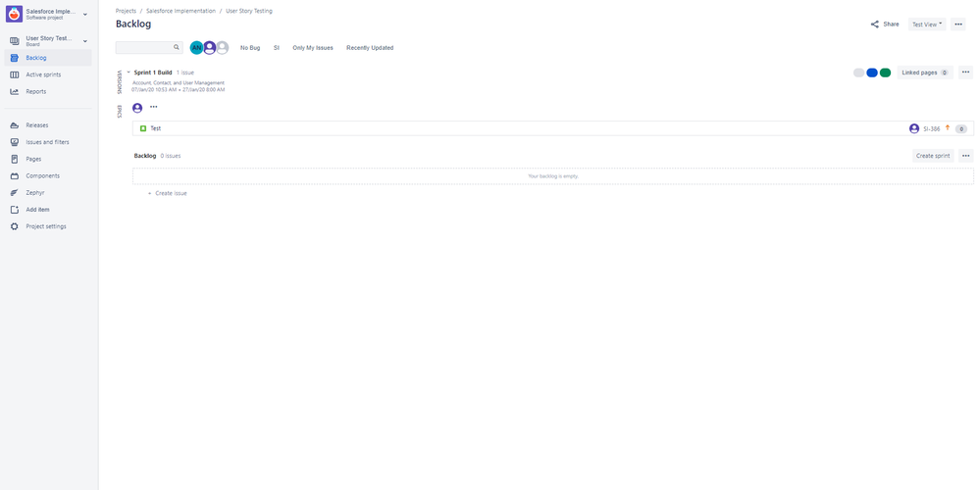Image resolution: width=980 pixels, height=490 pixels.
Task: Click the orange priority arrow on SI-386
Action: point(948,128)
